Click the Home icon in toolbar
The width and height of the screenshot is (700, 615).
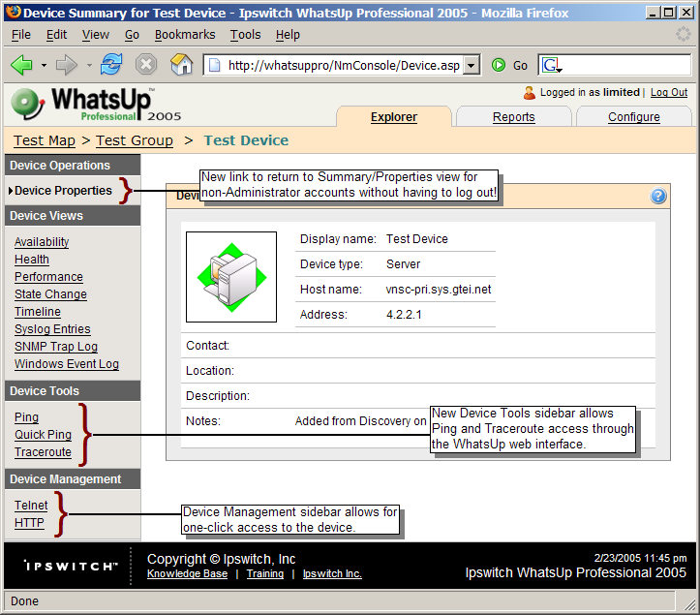pos(181,65)
